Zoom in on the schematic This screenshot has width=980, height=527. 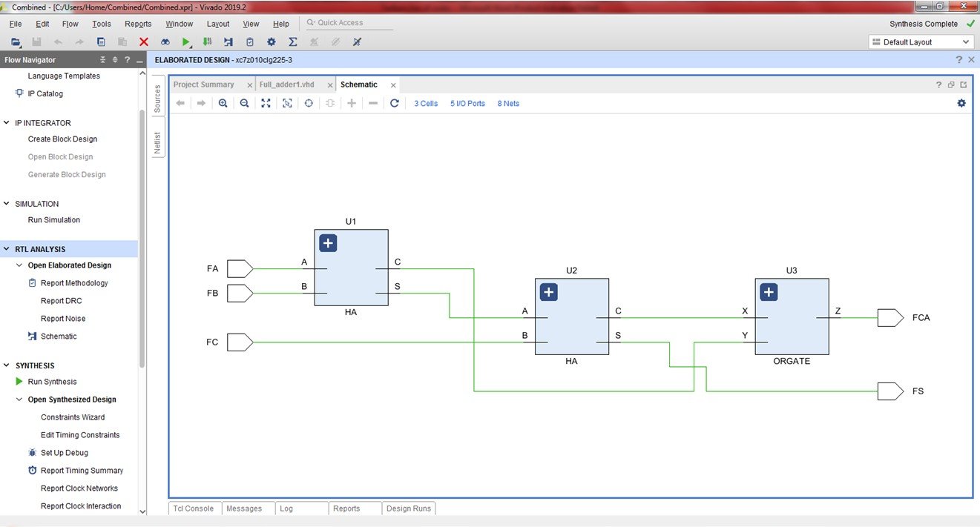tap(223, 103)
